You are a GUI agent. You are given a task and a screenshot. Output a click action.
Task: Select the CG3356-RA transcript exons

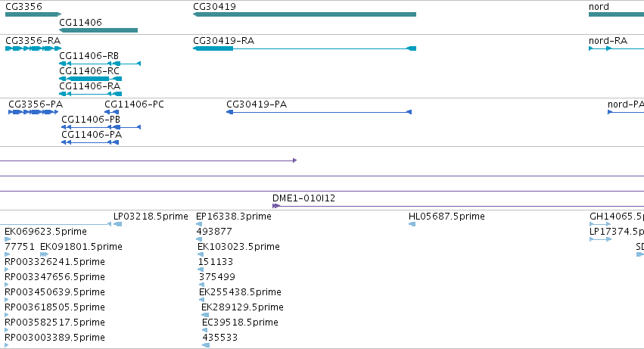click(x=33, y=48)
